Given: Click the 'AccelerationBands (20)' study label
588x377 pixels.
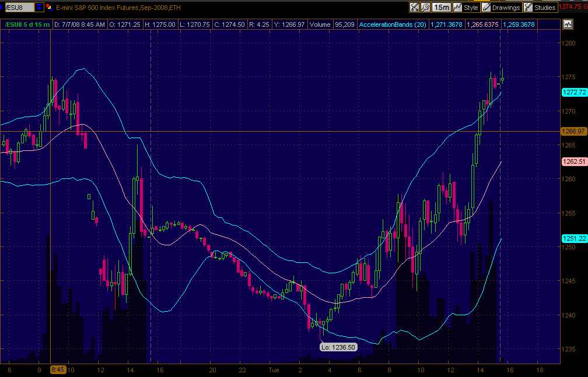Looking at the screenshot, I should 393,24.
